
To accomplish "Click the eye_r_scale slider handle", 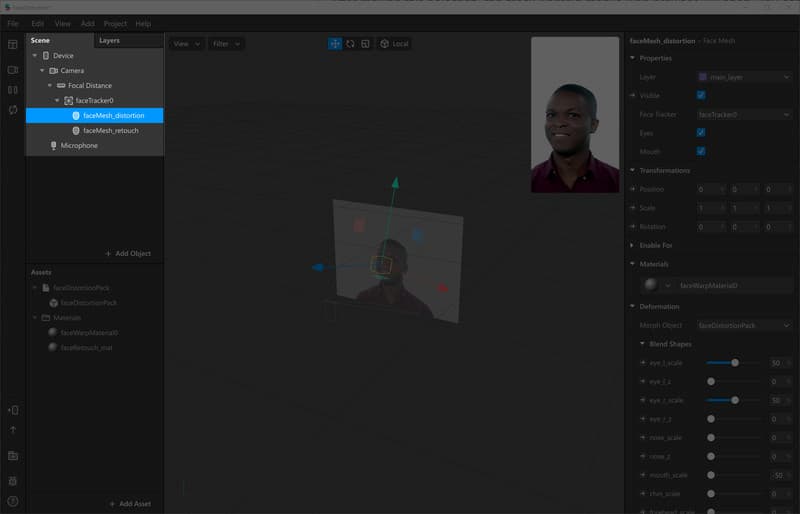I will 735,400.
